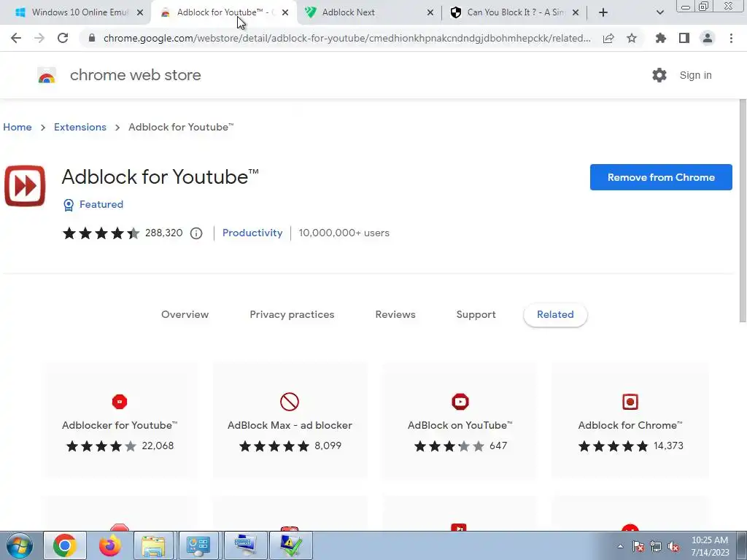The width and height of the screenshot is (747, 560).
Task: Open Adblocker for Youtube related extension card
Action: point(120,420)
